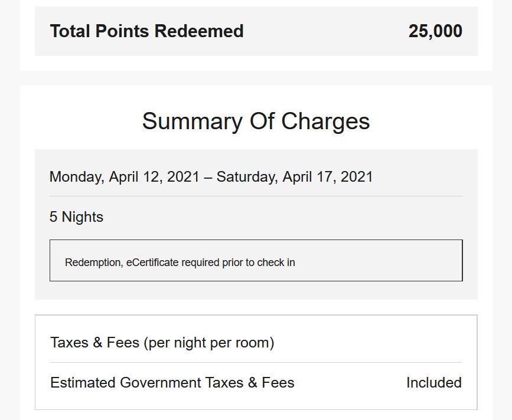
Task: Click the Total Points Redeemed label
Action: (146, 31)
